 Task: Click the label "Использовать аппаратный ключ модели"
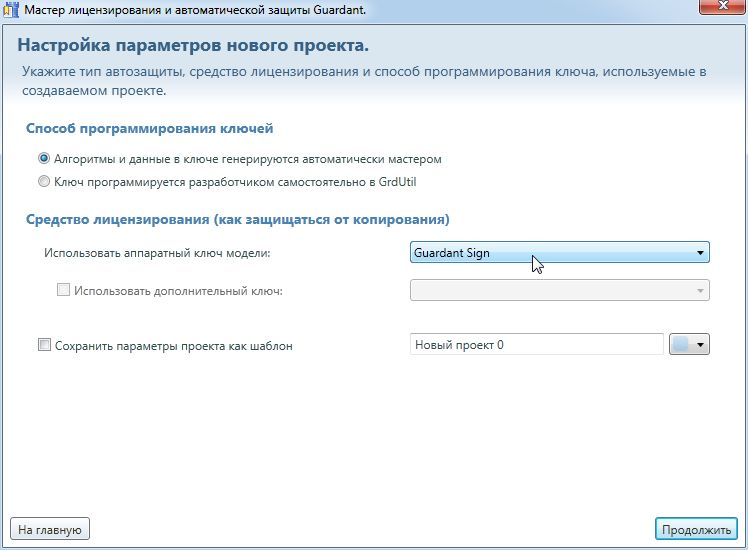(157, 253)
